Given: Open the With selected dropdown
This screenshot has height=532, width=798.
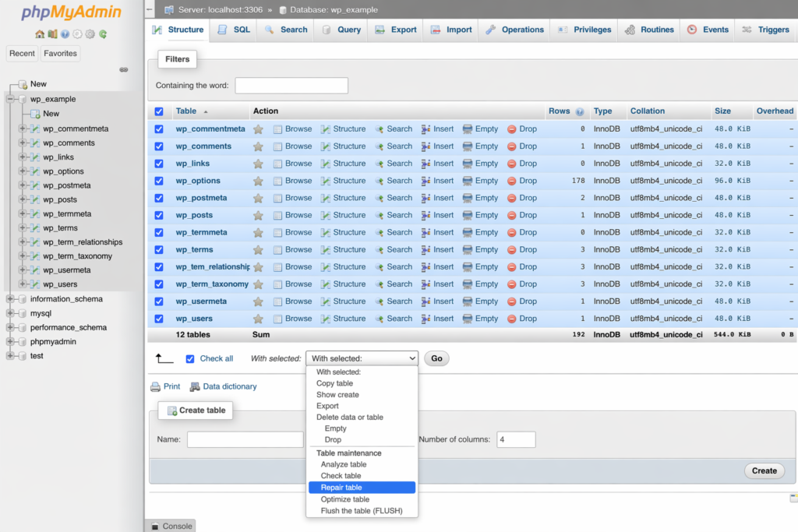Looking at the screenshot, I should (362, 358).
